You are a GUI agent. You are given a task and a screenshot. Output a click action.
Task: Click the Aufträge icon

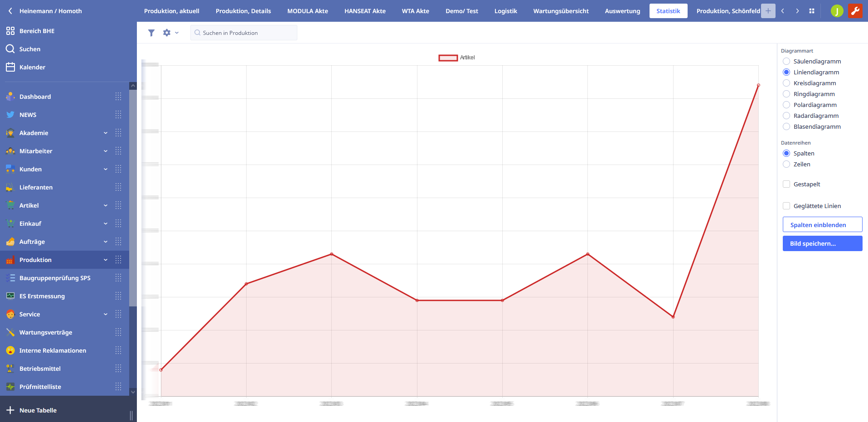coord(10,242)
